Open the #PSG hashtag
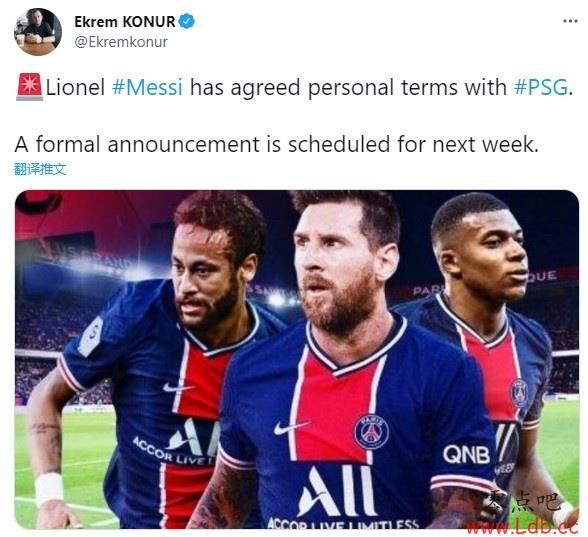This screenshot has width=588, height=537. tap(540, 87)
